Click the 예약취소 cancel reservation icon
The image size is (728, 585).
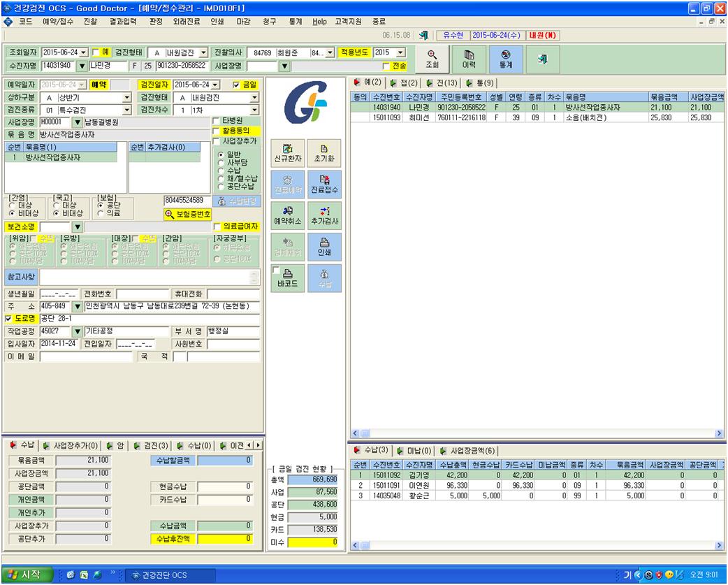[x=288, y=215]
